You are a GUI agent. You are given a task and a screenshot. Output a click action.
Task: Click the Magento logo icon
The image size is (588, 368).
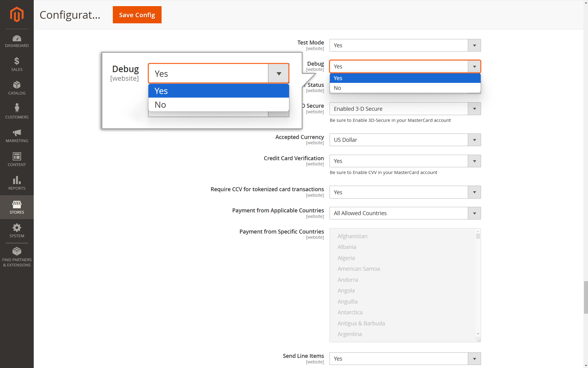click(x=17, y=14)
